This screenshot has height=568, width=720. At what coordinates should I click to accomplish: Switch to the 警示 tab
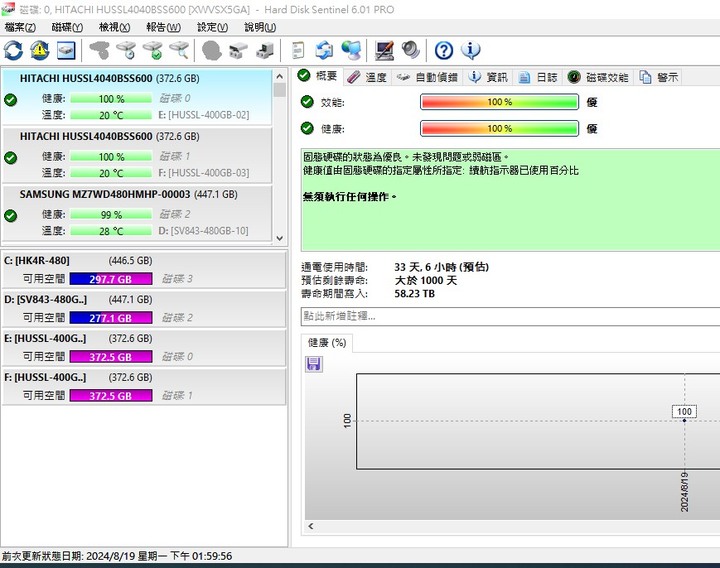point(658,77)
